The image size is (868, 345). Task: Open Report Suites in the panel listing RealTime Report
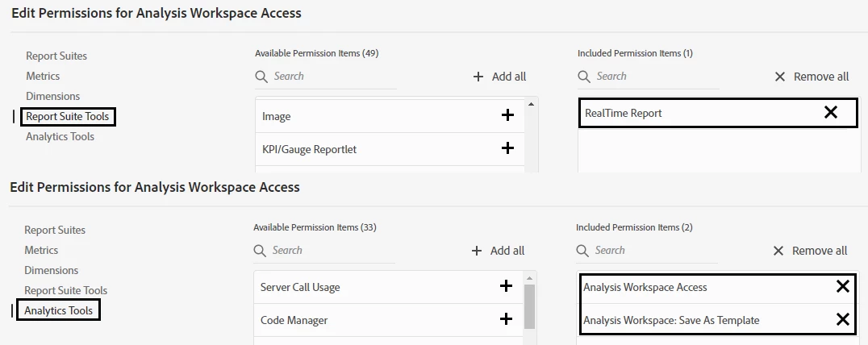coord(56,56)
